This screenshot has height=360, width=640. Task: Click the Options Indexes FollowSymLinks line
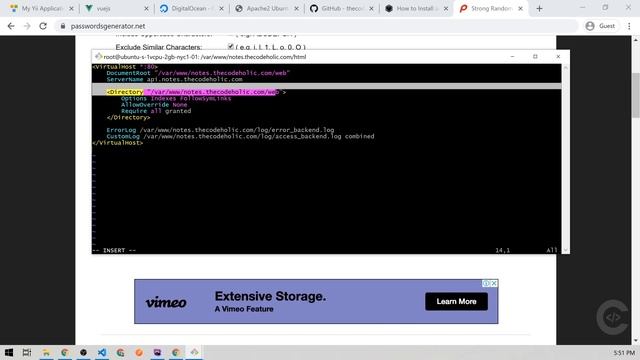point(176,98)
